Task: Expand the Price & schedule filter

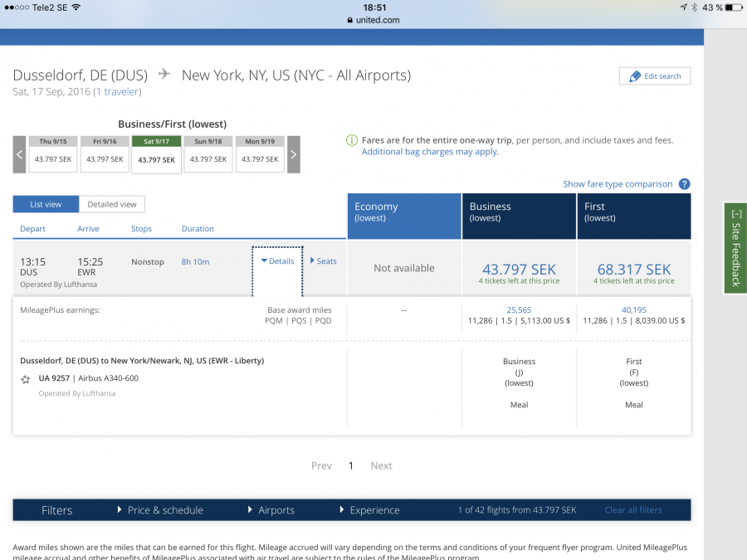Action: (164, 510)
